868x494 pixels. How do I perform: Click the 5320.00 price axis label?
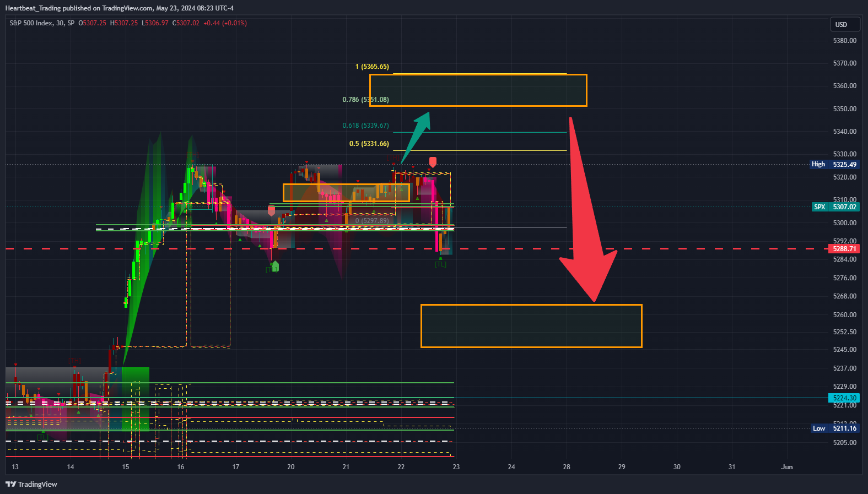click(x=845, y=177)
